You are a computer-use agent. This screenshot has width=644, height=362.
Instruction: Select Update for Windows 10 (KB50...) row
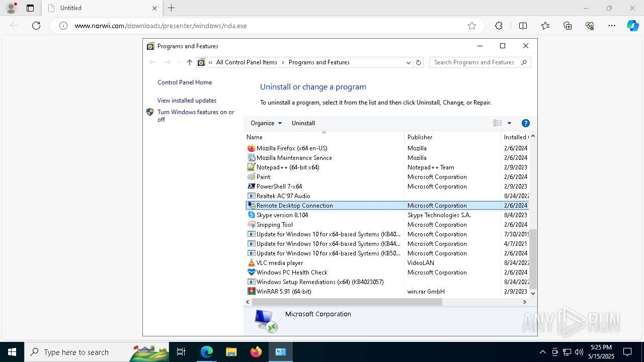click(387, 253)
